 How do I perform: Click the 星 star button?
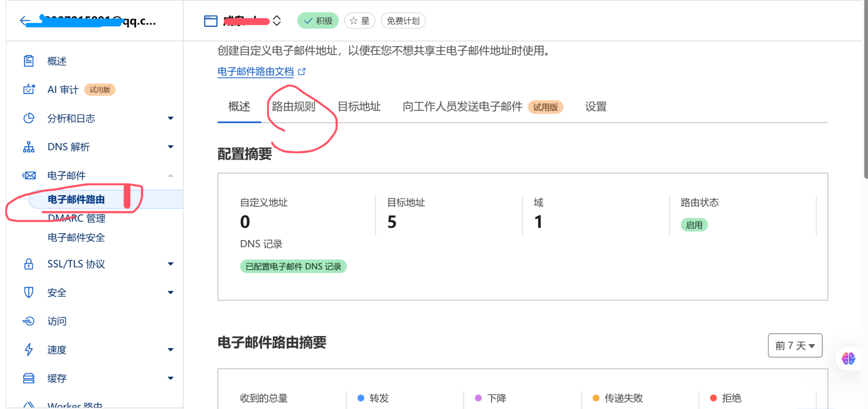359,21
